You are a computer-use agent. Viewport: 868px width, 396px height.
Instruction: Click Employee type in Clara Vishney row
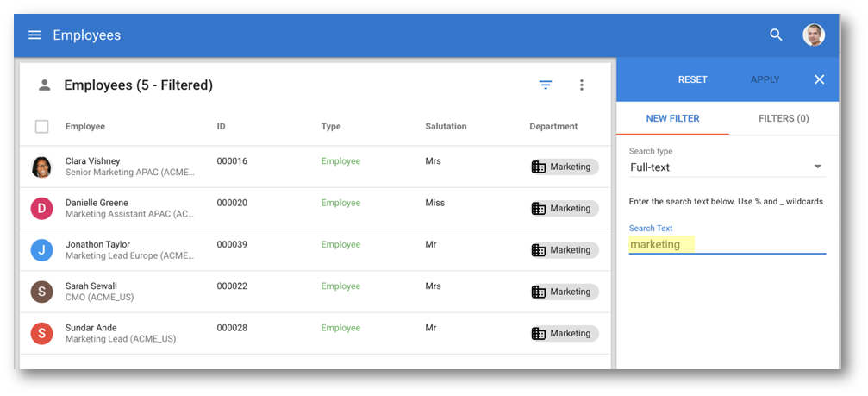click(x=340, y=161)
